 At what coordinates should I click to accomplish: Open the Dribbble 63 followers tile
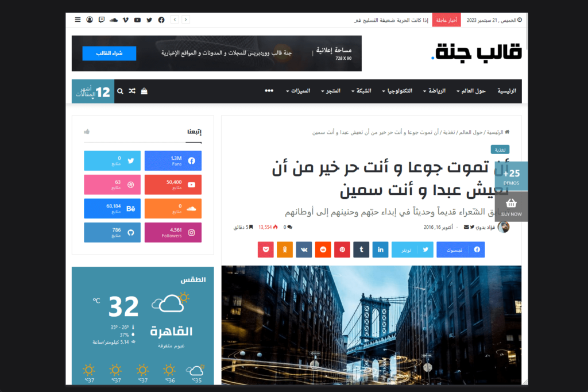point(112,185)
